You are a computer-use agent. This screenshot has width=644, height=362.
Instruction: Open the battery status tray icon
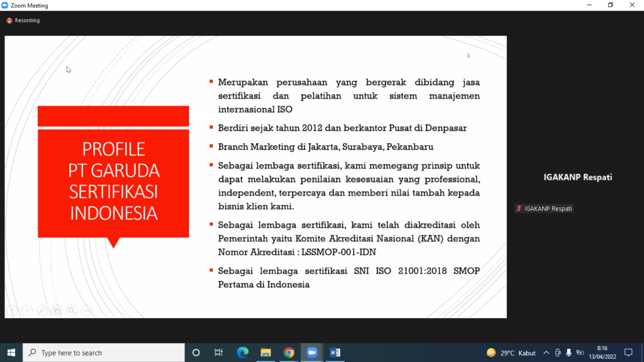pyautogui.click(x=580, y=353)
